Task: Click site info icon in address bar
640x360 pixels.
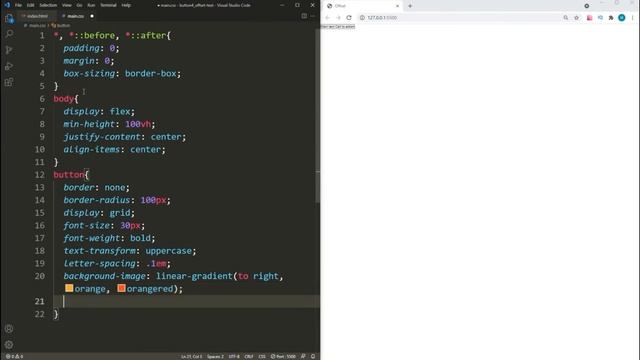Action: [362, 18]
